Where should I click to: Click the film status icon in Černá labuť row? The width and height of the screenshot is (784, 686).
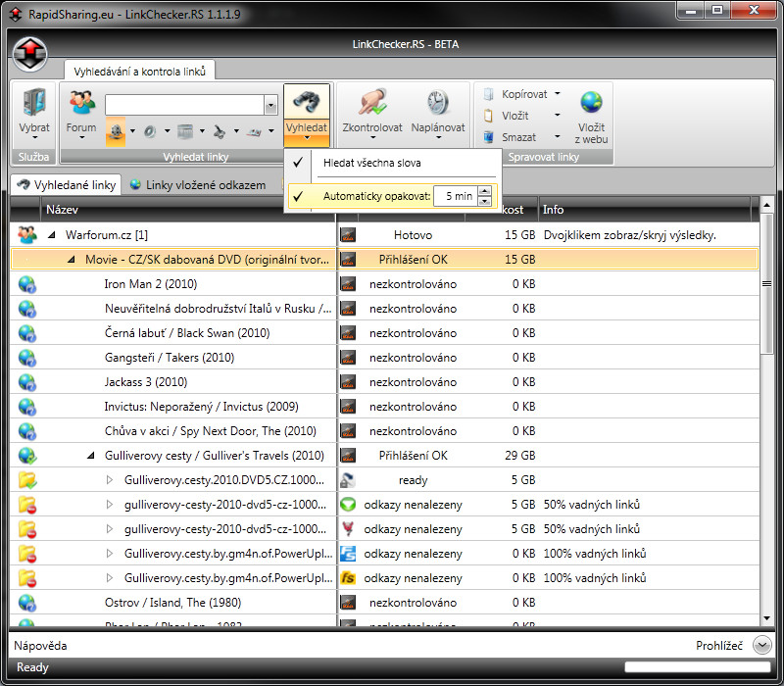[x=348, y=333]
